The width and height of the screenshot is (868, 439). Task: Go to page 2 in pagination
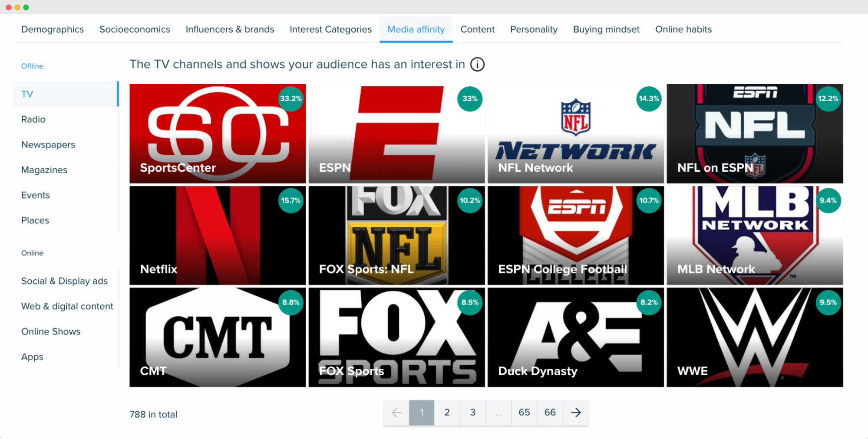pyautogui.click(x=447, y=413)
